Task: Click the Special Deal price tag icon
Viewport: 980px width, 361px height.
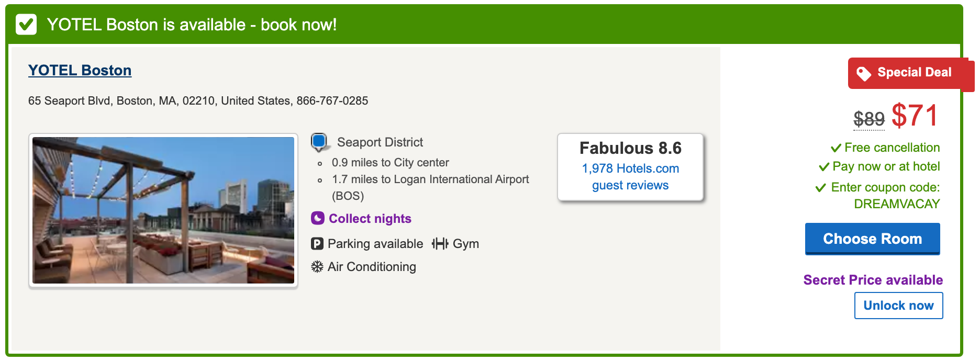Action: point(864,73)
